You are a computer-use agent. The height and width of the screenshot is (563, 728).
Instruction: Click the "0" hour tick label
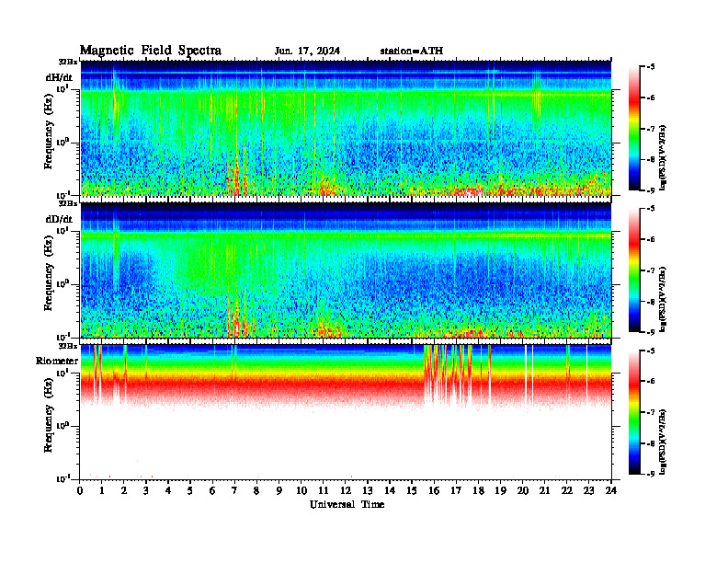click(x=80, y=491)
